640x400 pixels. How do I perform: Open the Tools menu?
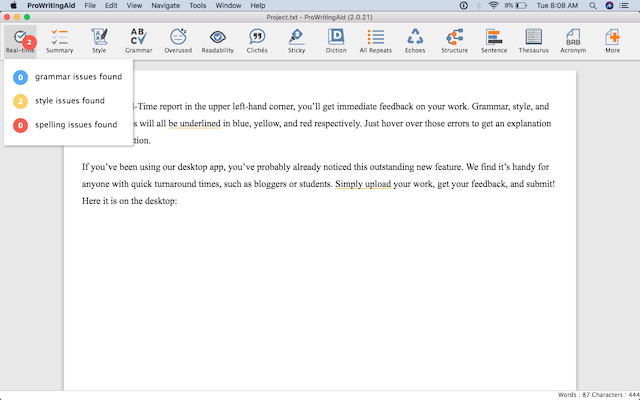click(198, 5)
